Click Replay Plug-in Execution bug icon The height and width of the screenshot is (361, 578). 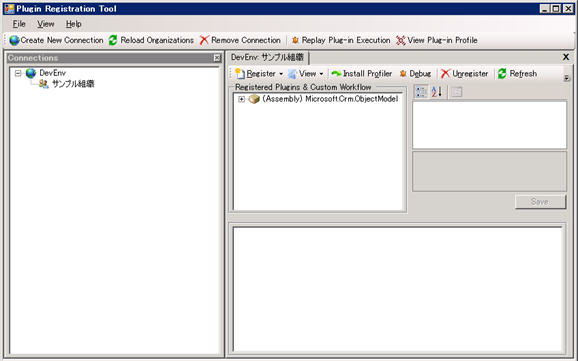(295, 40)
